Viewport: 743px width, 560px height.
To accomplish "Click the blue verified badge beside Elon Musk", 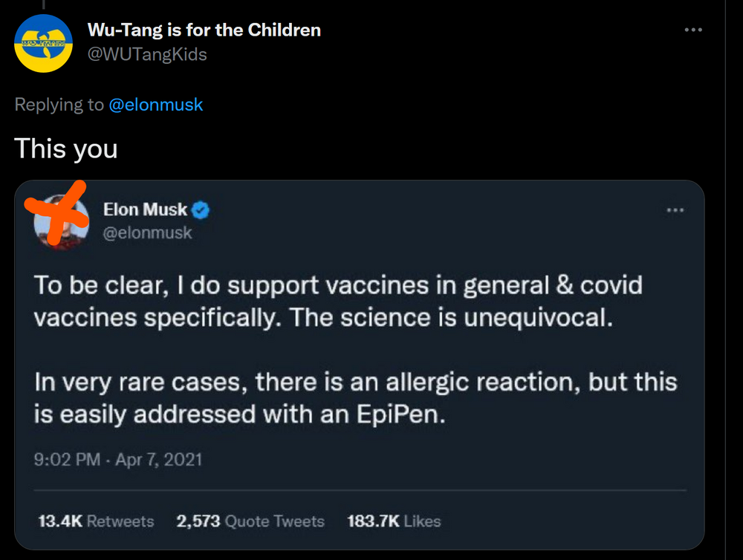I will (x=201, y=210).
